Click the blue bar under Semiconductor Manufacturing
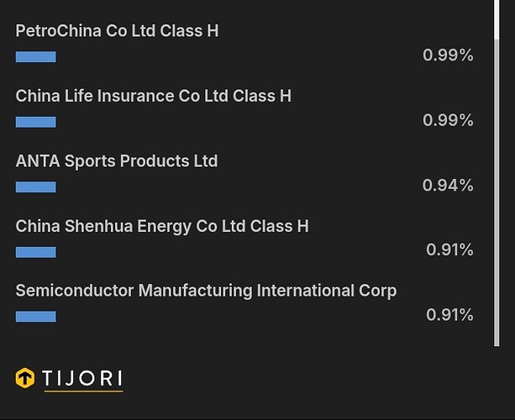The width and height of the screenshot is (515, 420). pos(36,317)
